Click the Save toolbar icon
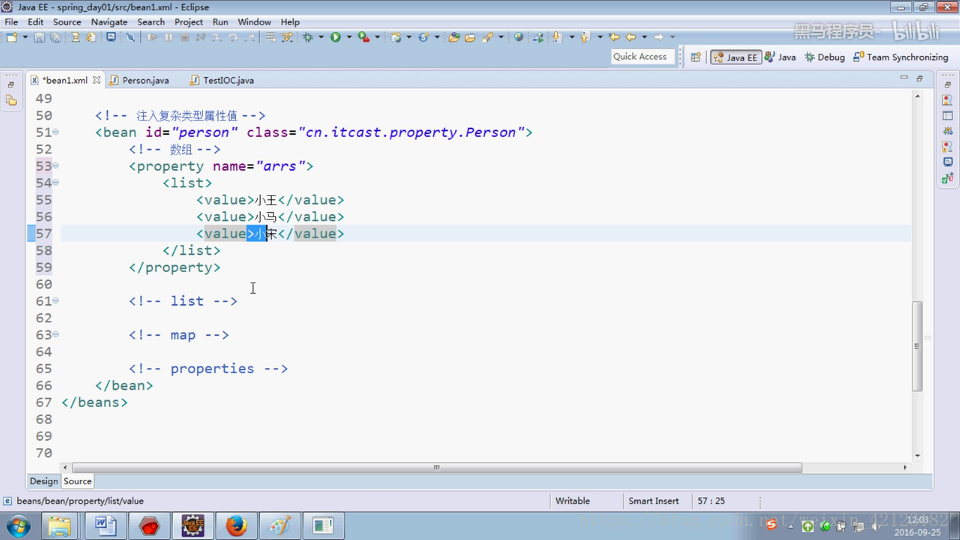960x540 pixels. pos(39,37)
